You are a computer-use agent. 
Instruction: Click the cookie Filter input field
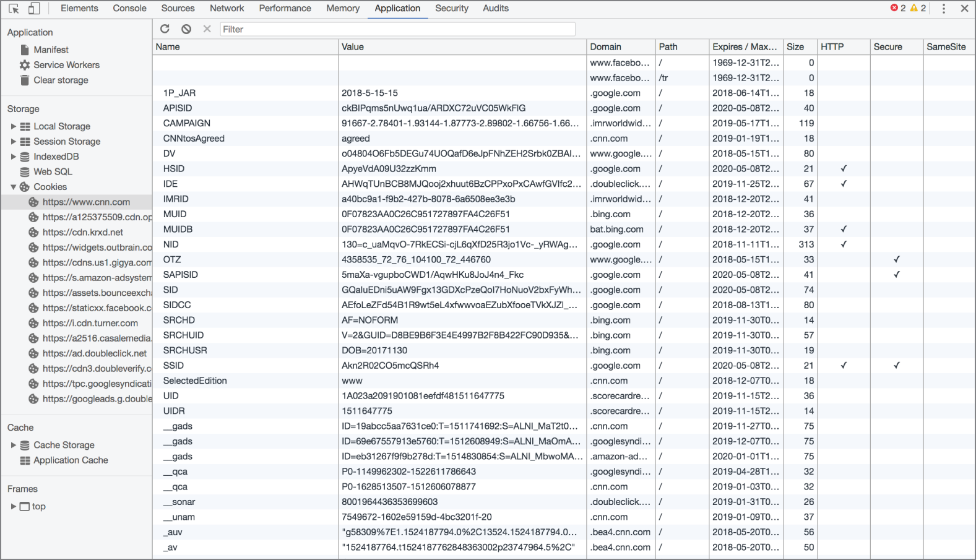pos(397,29)
